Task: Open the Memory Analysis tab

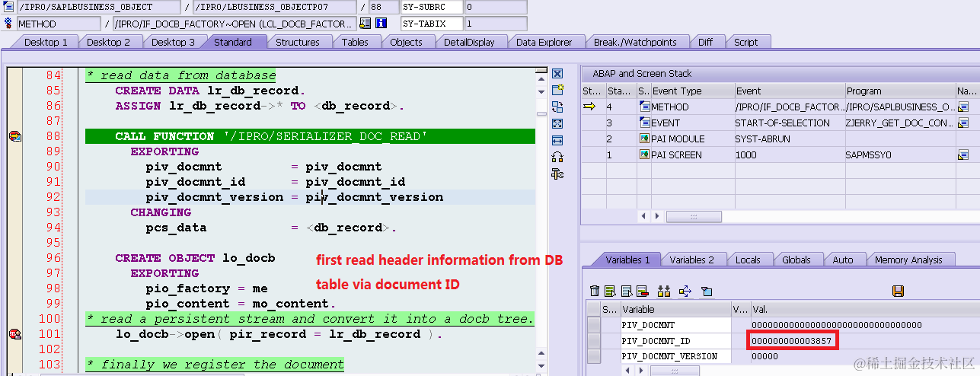Action: (908, 260)
